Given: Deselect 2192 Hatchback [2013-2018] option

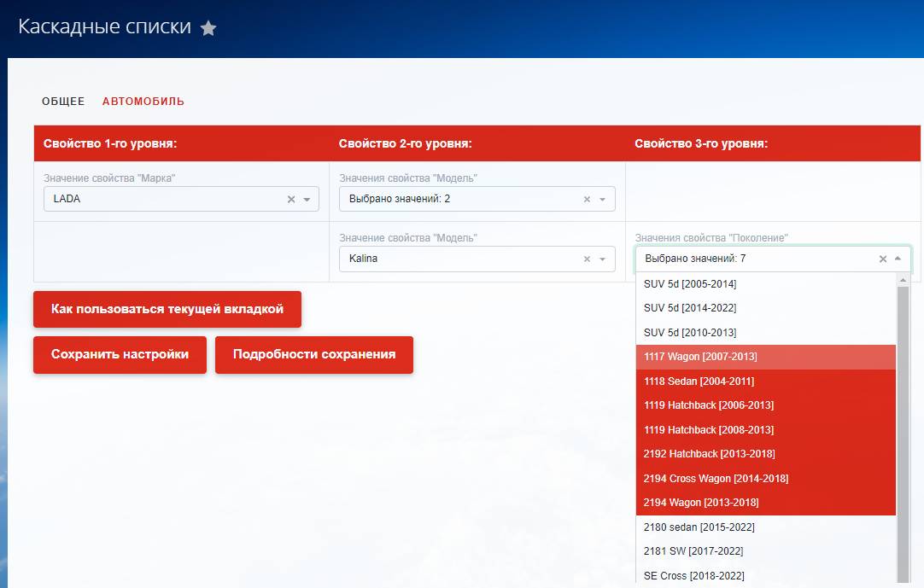Looking at the screenshot, I should click(766, 454).
